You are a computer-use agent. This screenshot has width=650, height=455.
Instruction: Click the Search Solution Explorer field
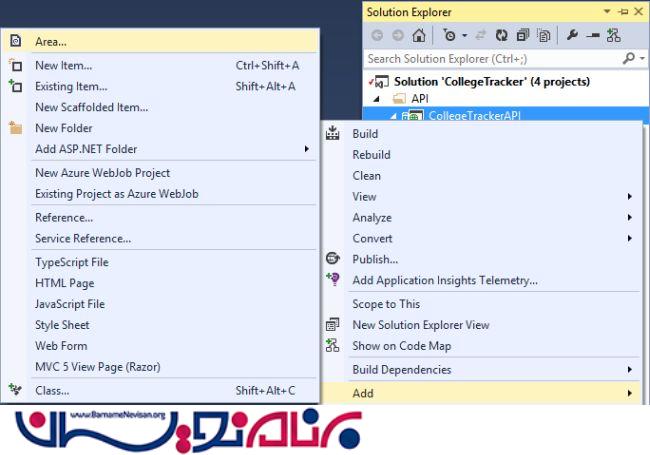[490, 59]
